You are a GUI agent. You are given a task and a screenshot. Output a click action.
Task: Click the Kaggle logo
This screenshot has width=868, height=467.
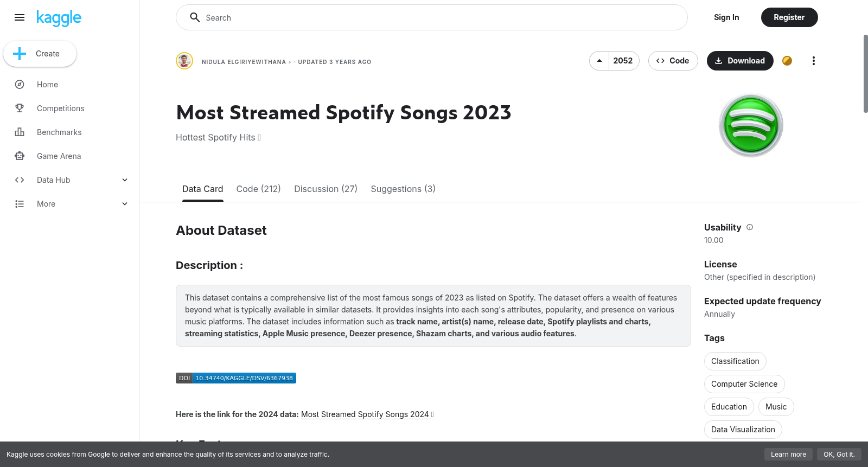[59, 18]
